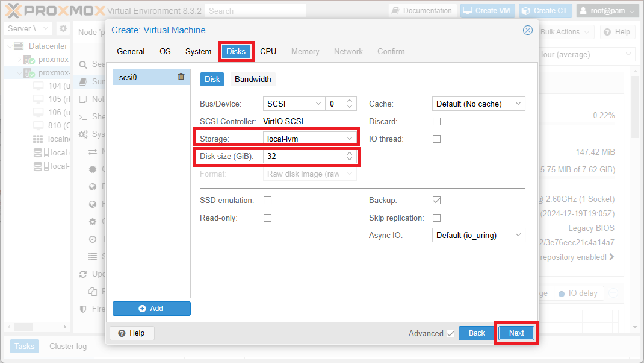Click the Proxmox logo

[55, 11]
